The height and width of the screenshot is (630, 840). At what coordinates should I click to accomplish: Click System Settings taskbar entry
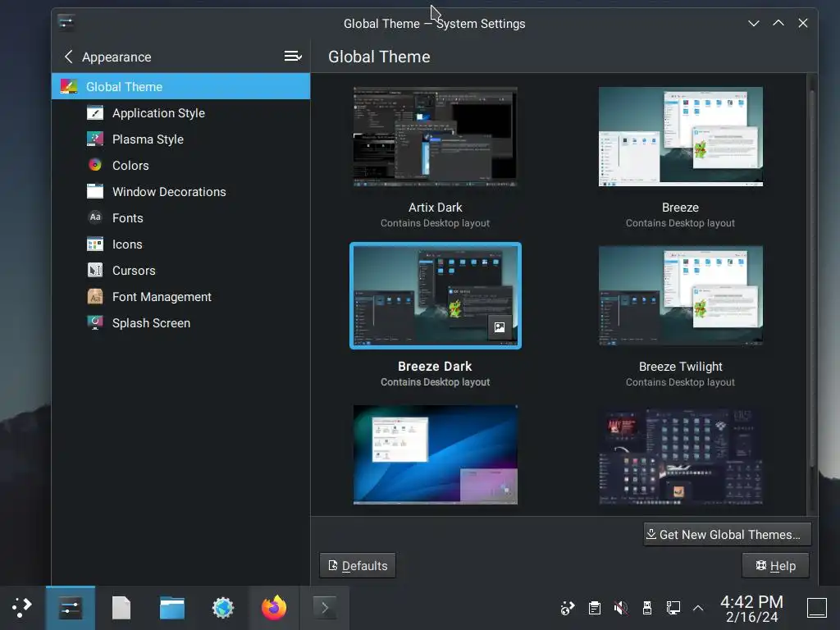tap(71, 608)
